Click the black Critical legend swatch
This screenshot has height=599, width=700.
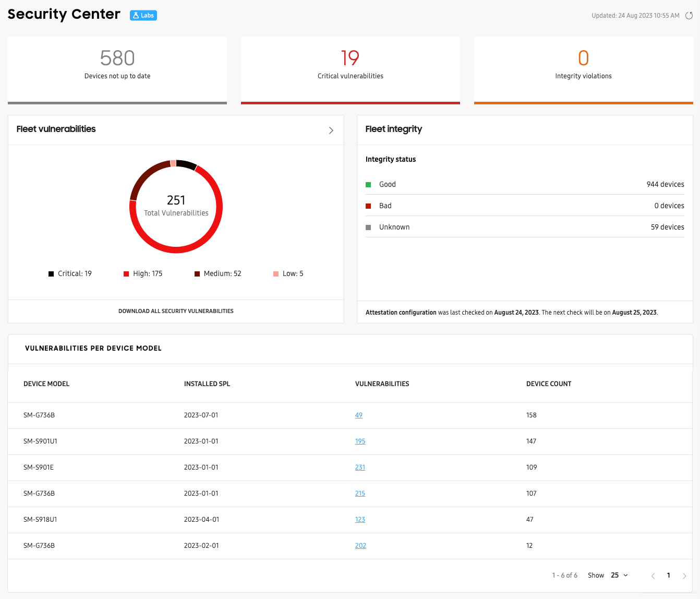[x=51, y=274]
